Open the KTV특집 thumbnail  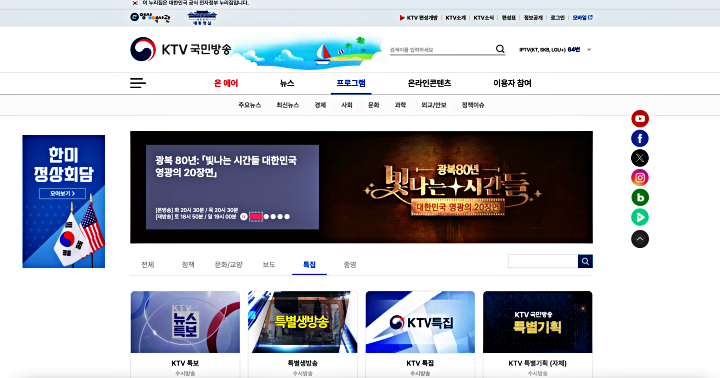click(420, 322)
